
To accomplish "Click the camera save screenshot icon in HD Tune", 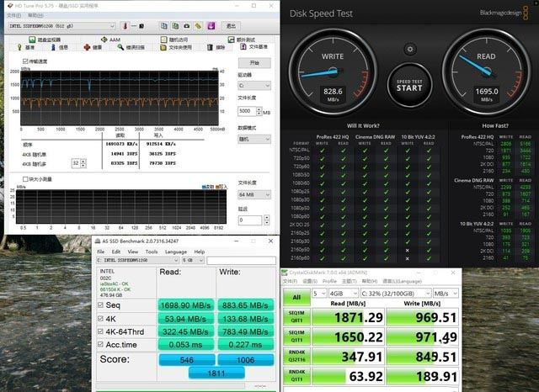I will click(x=187, y=26).
